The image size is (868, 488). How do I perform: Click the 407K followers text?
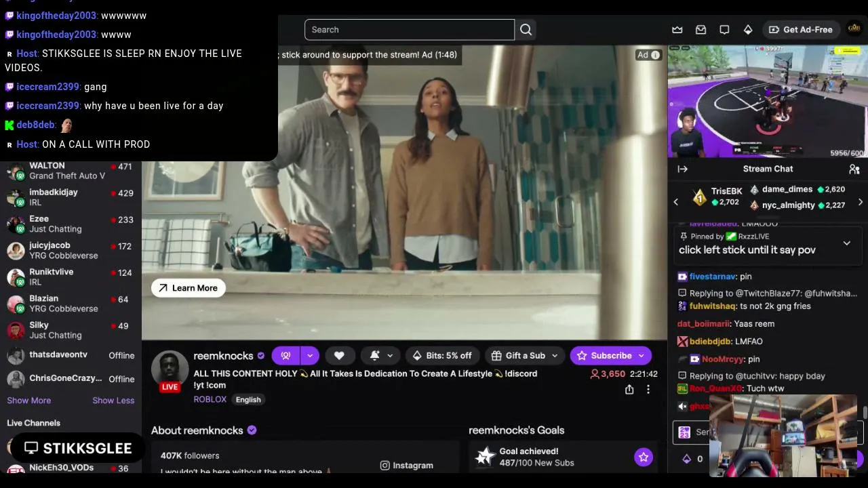pos(190,456)
